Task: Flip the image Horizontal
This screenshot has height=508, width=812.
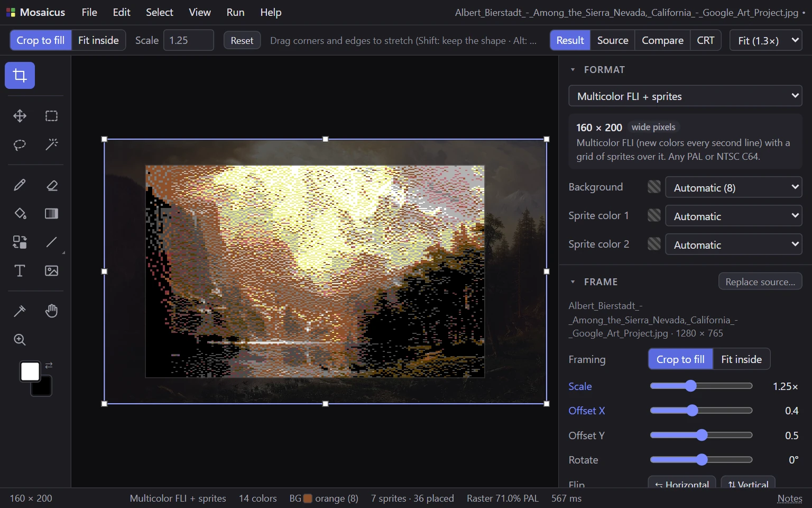Action: pyautogui.click(x=682, y=484)
